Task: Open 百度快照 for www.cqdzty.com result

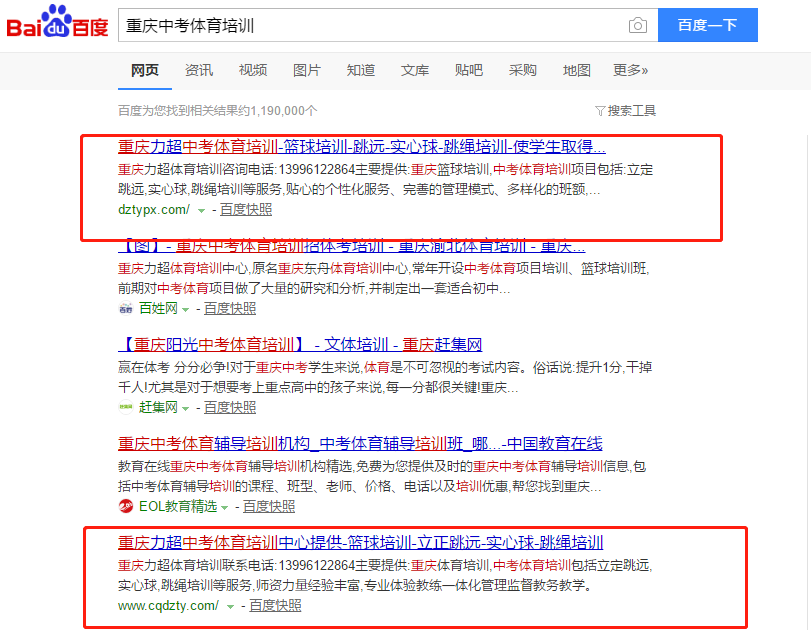Action: [x=275, y=606]
